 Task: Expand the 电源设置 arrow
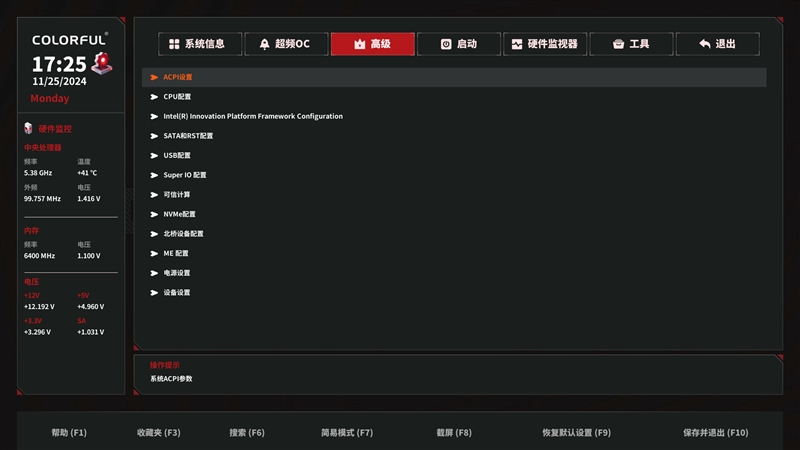154,273
